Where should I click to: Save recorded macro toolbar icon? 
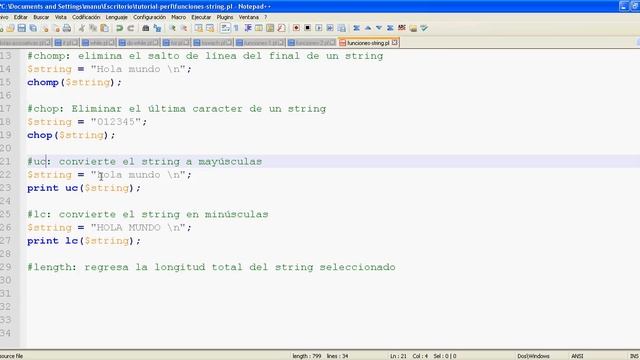342,28
